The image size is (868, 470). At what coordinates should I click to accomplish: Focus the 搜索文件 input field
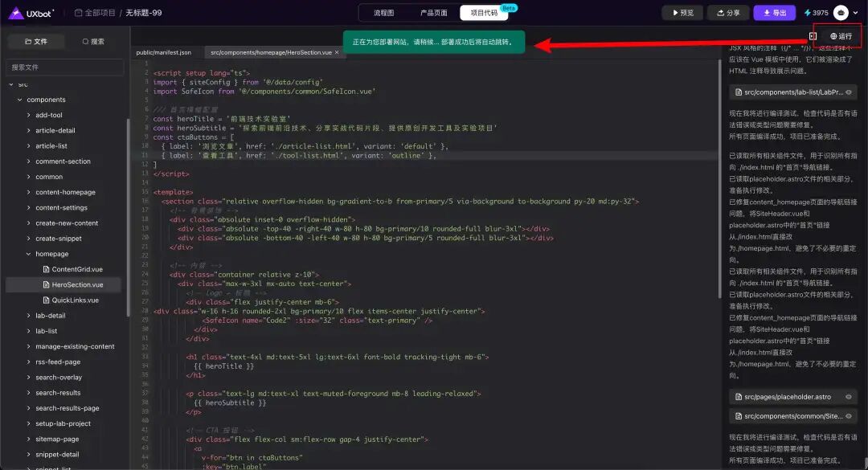(65, 67)
